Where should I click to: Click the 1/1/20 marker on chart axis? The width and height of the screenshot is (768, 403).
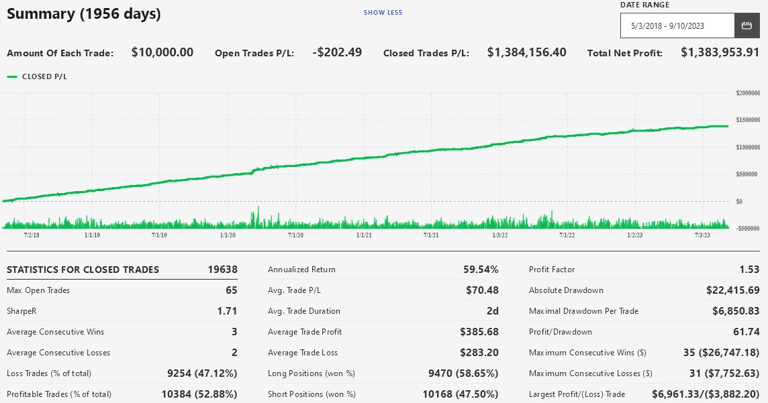[x=227, y=235]
